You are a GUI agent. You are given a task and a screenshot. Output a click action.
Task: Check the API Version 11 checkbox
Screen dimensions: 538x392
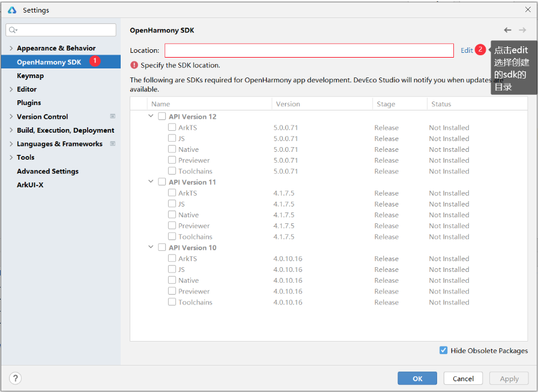(x=162, y=182)
